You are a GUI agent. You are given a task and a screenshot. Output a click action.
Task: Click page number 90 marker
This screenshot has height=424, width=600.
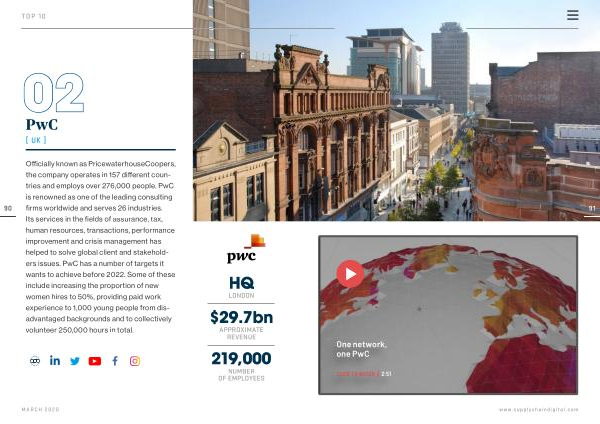(x=8, y=208)
